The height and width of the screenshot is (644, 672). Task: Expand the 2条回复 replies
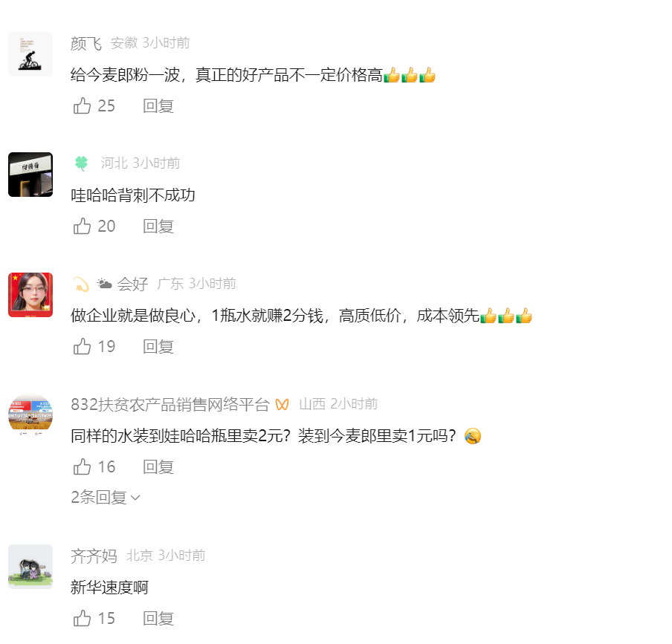click(x=106, y=497)
